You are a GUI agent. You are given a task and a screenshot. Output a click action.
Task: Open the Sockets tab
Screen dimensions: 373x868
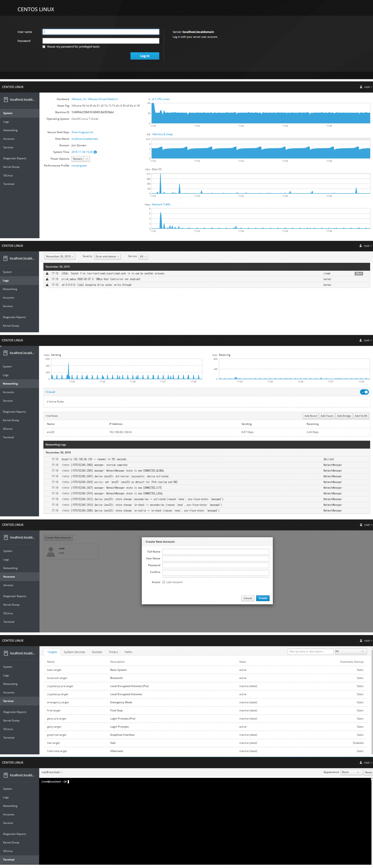pos(97,652)
